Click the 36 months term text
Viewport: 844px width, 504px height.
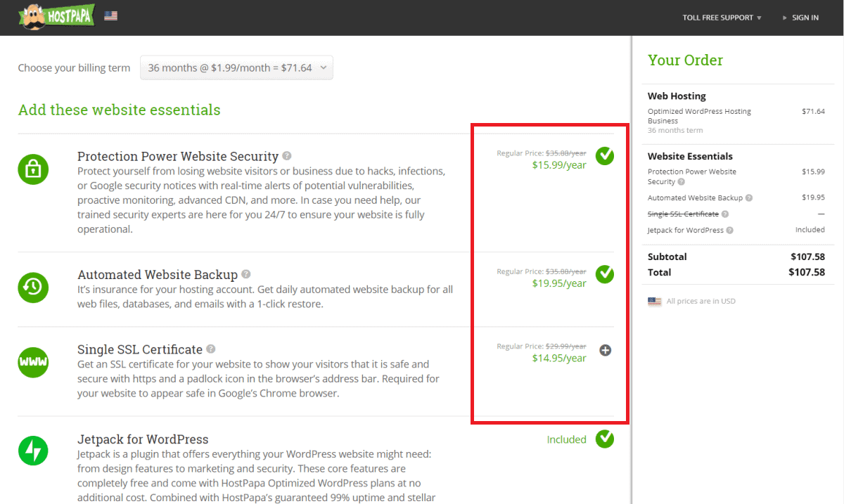point(675,130)
